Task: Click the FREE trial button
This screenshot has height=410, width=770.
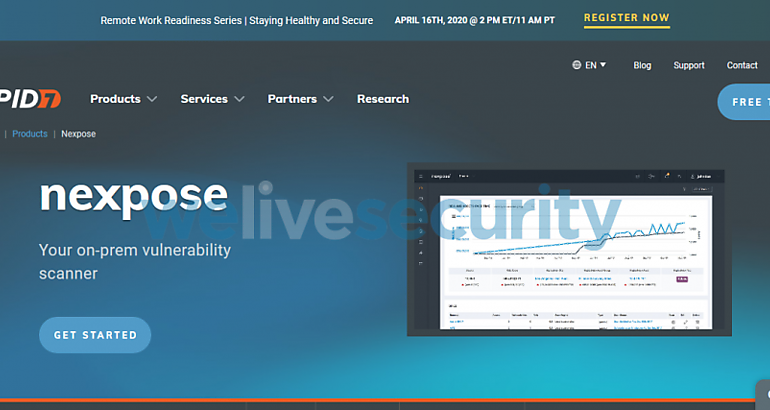Action: [744, 102]
